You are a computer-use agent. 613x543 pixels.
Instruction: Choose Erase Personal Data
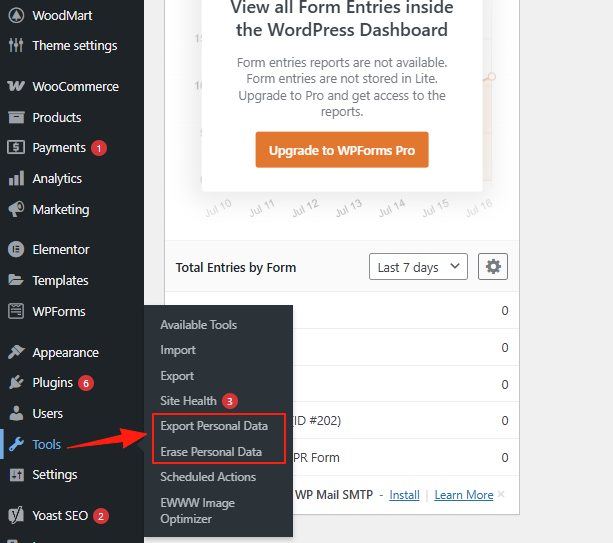211,452
